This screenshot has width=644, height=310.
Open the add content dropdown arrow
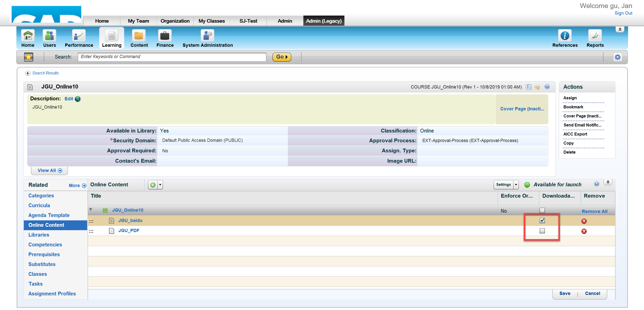(160, 185)
